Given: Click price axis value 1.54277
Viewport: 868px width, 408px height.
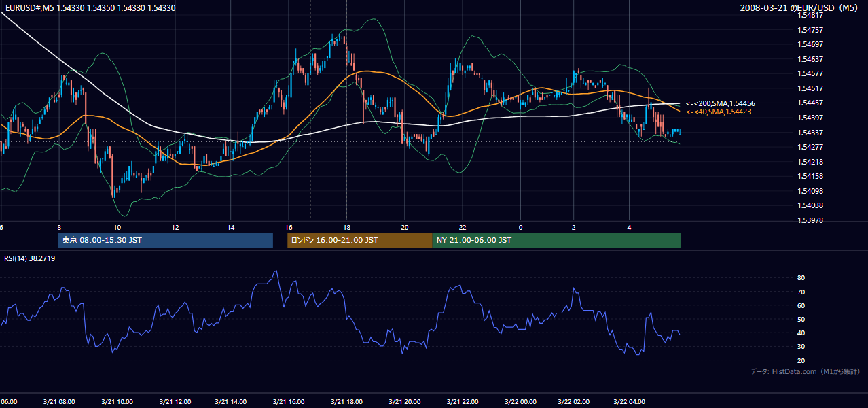Looking at the screenshot, I should (811, 147).
